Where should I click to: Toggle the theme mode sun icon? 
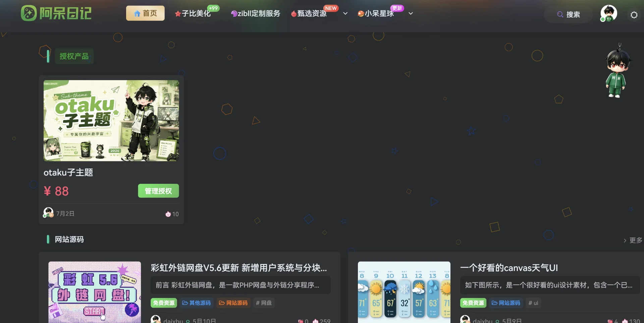(x=634, y=15)
